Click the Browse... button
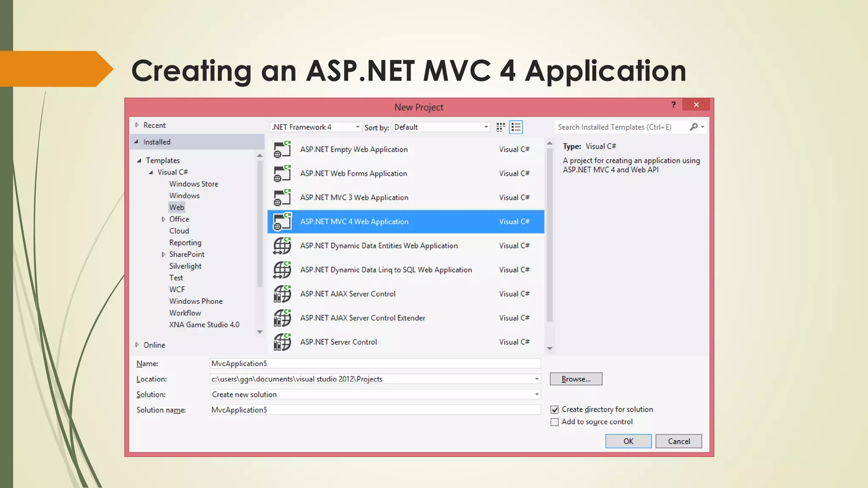This screenshot has height=488, width=868. point(576,379)
